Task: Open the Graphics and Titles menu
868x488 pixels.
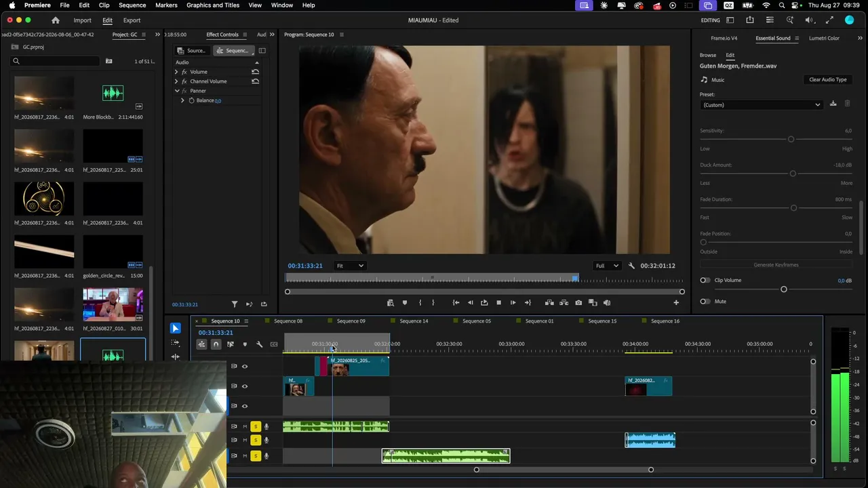Action: pyautogui.click(x=213, y=5)
